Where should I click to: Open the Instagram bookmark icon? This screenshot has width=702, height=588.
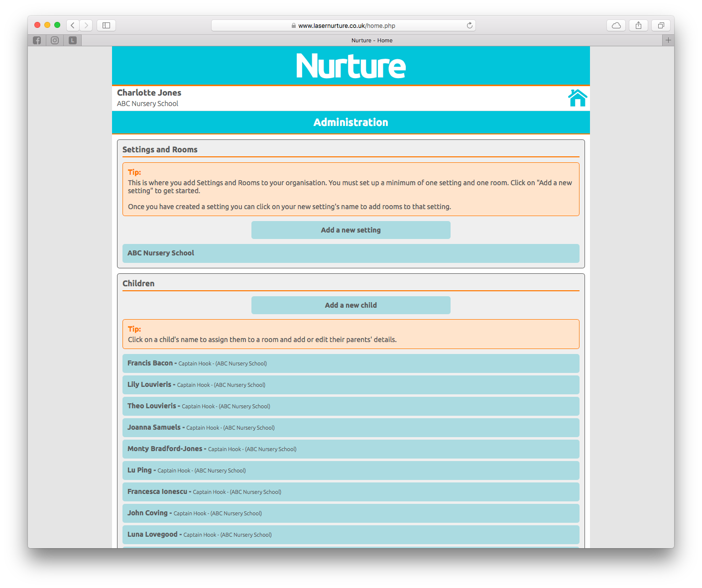[55, 40]
